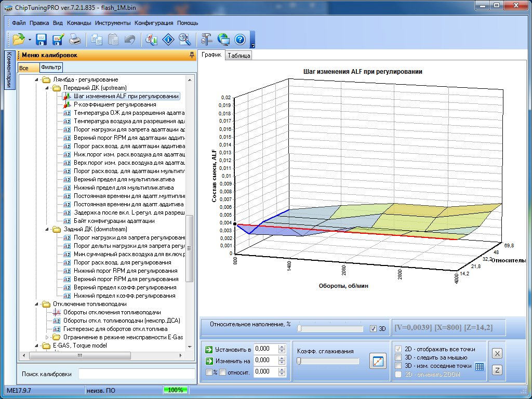Click the blue grid icon for neighboring points

coord(480,366)
